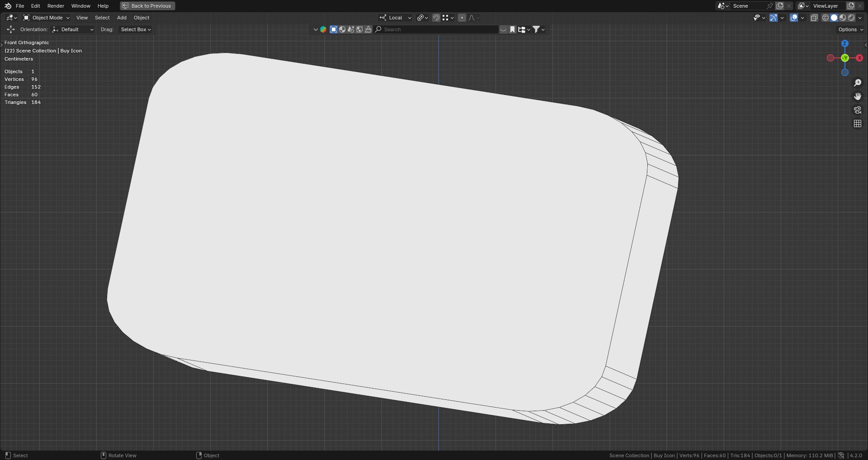The image size is (868, 460).
Task: Click the Blender logo icon
Action: click(8, 6)
